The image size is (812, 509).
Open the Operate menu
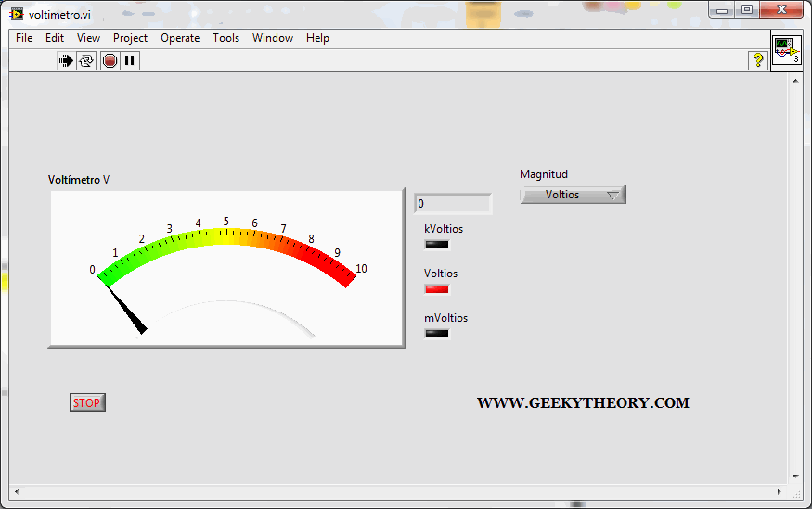[180, 38]
